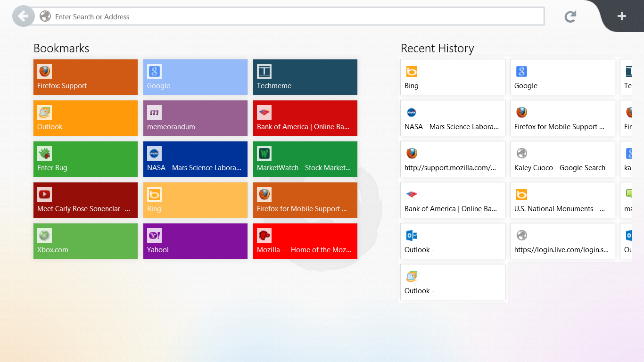Click the back arrow button
Screen dimensions: 644x362
[23, 16]
